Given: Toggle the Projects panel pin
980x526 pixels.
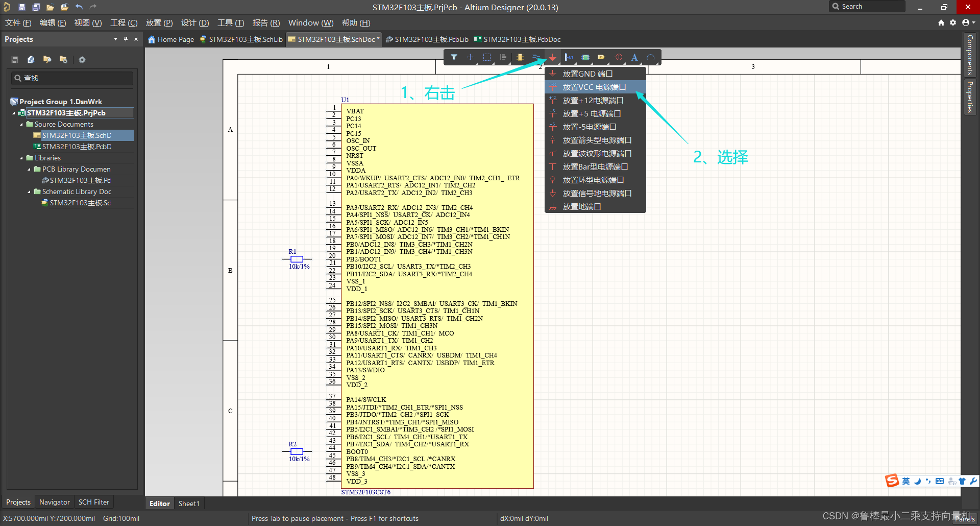Looking at the screenshot, I should click(x=126, y=39).
